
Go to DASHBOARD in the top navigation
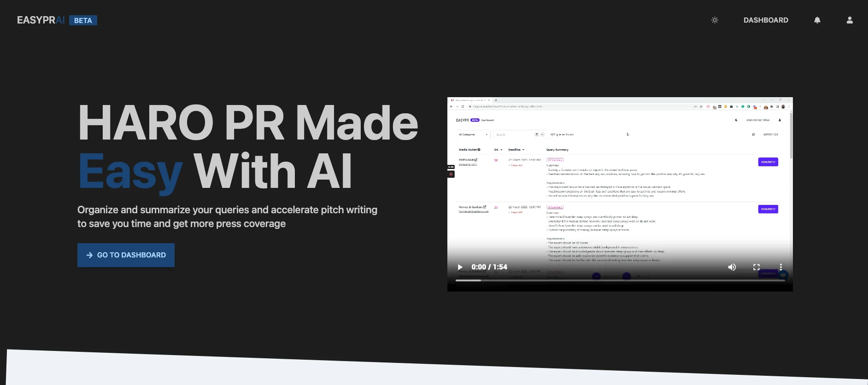click(766, 20)
